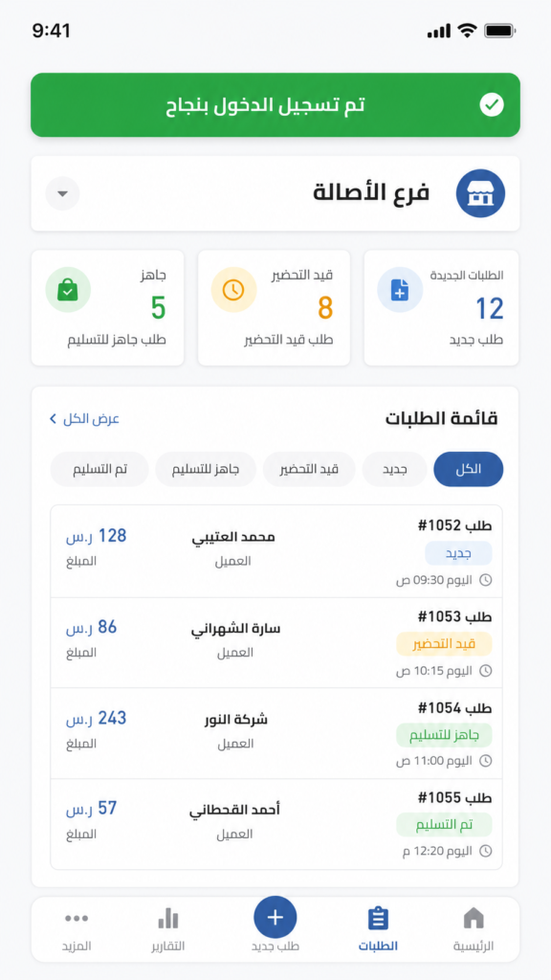Open the التقارير bar chart icon
This screenshot has width=551, height=980.
tap(168, 918)
